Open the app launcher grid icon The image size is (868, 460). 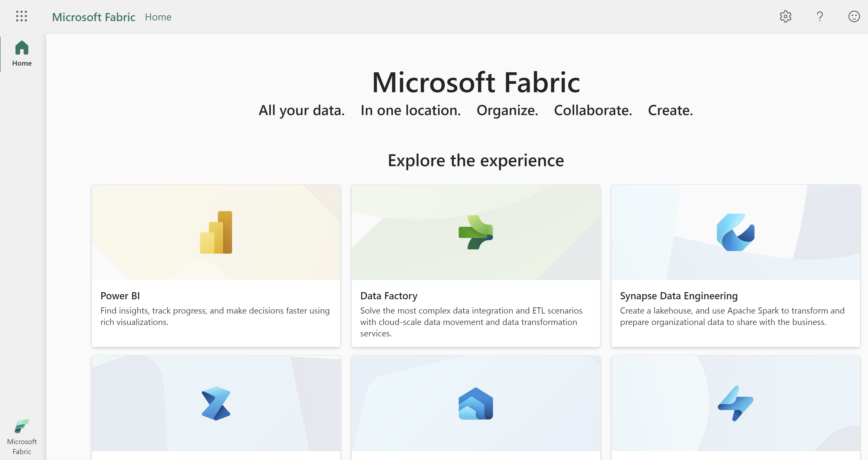click(22, 16)
